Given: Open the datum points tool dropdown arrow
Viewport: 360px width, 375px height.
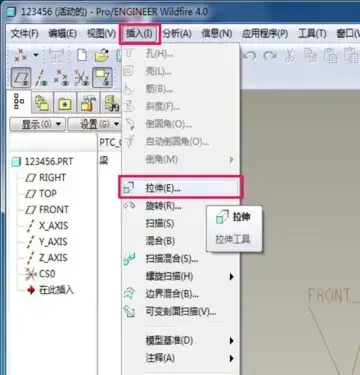Looking at the screenshot, I should tap(36, 55).
